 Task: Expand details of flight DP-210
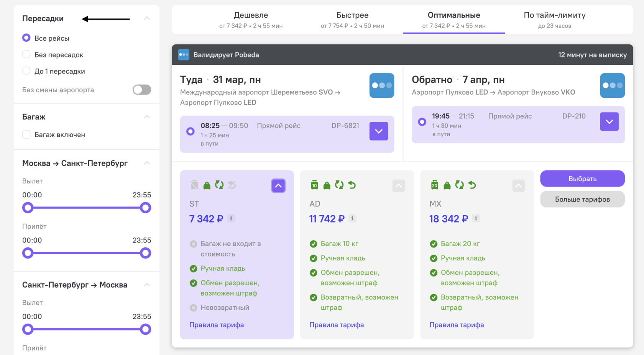609,121
